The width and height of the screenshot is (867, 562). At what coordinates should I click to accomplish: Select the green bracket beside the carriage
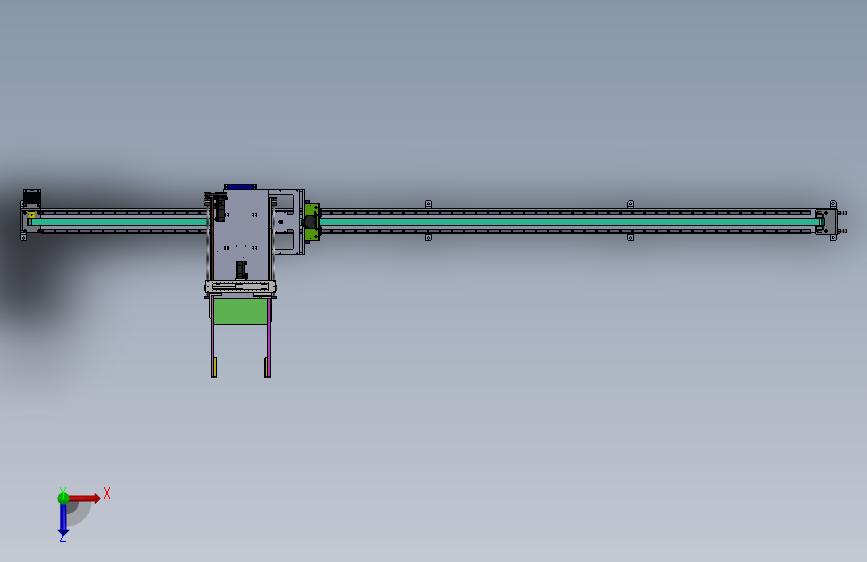(312, 222)
